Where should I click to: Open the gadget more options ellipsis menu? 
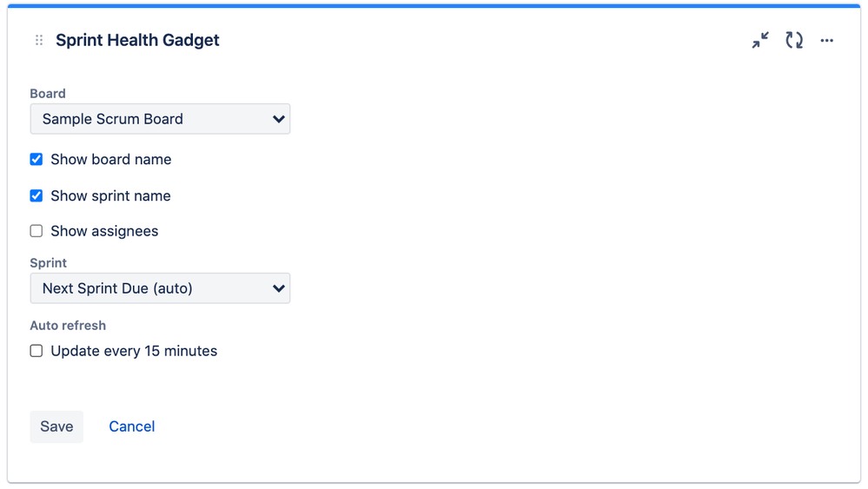point(827,40)
